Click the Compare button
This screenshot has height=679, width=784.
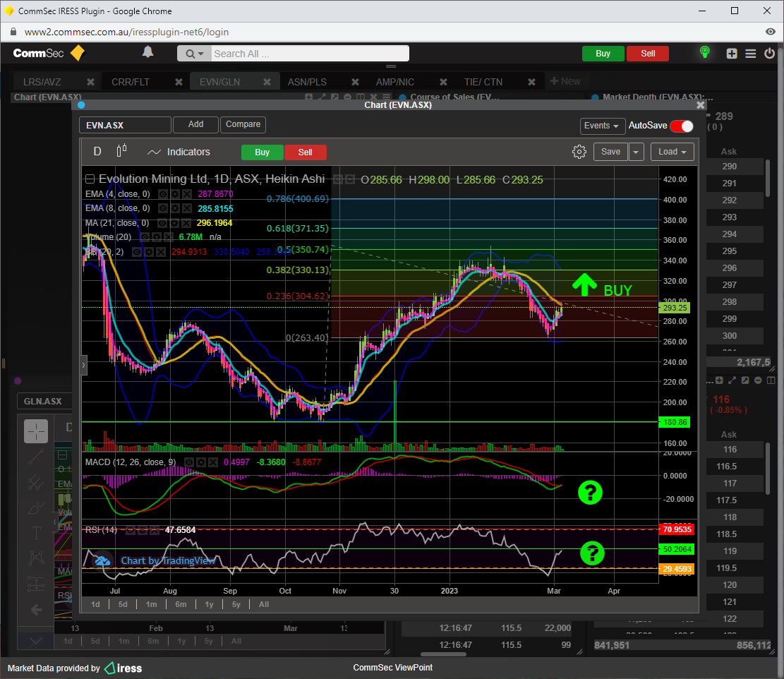pyautogui.click(x=243, y=124)
